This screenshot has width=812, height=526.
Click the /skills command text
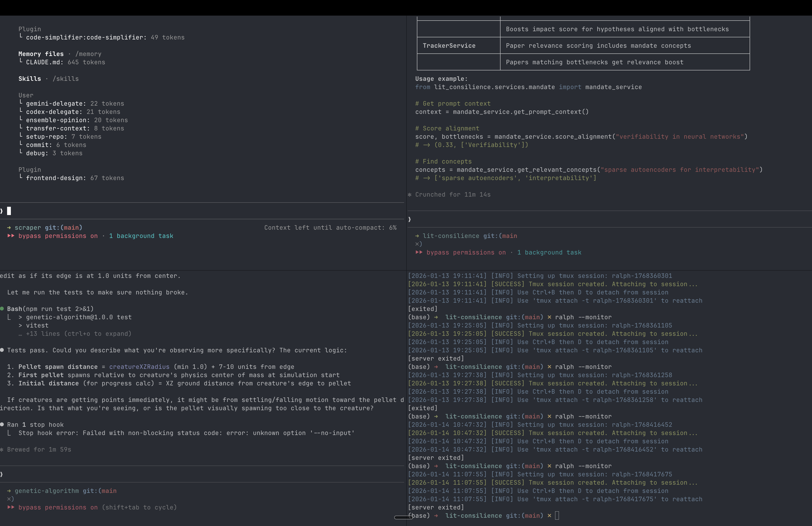click(x=65, y=79)
